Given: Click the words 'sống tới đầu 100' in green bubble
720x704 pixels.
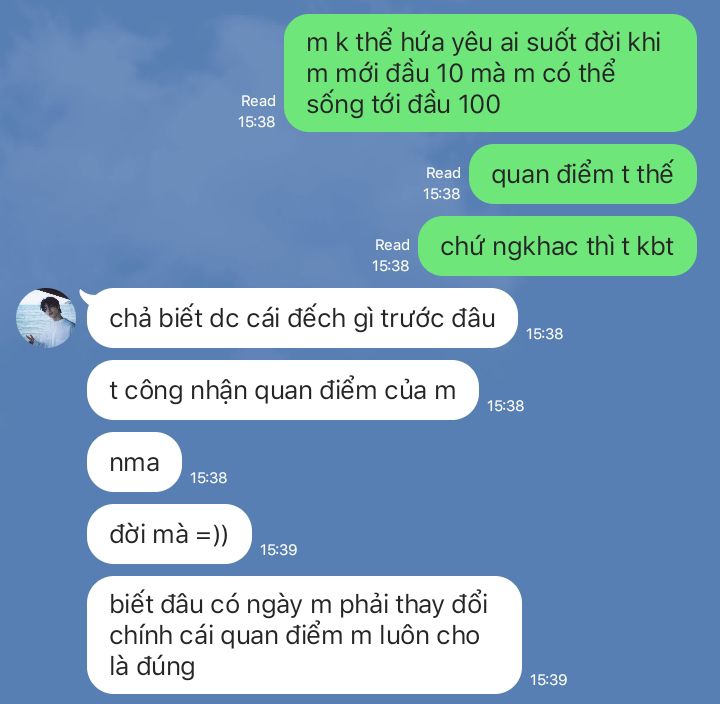Looking at the screenshot, I should point(403,104).
